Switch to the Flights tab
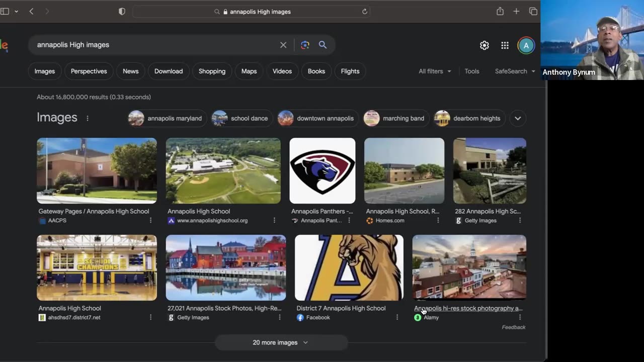Viewport: 644px width, 362px height. pos(350,71)
